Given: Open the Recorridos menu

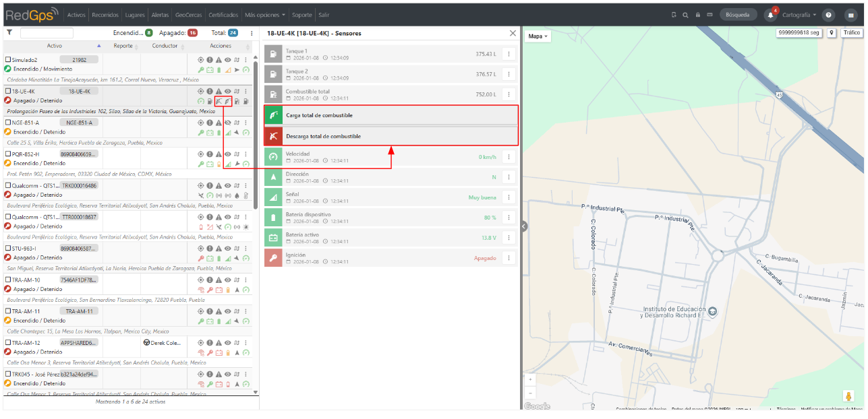Looking at the screenshot, I should [x=105, y=14].
